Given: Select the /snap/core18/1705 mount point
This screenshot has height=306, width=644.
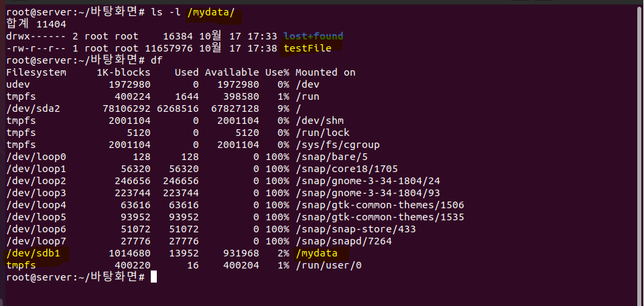Looking at the screenshot, I should [346, 169].
